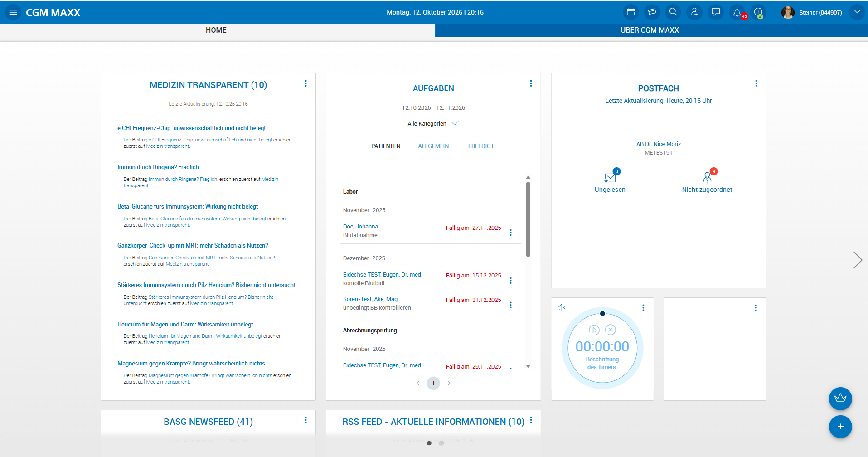Open the search magnifier icon
This screenshot has width=868, height=457.
point(673,12)
